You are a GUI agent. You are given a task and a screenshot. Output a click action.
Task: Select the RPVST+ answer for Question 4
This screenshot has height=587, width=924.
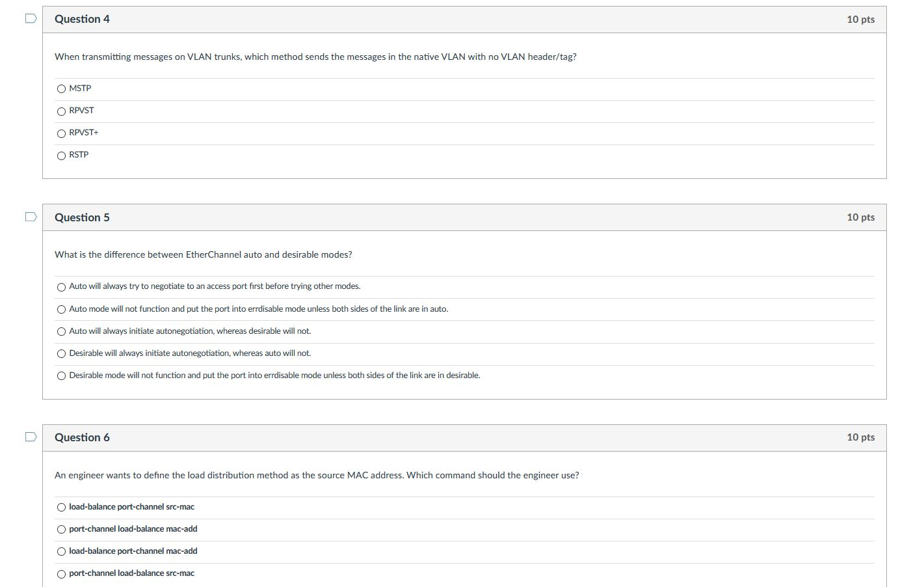point(61,133)
